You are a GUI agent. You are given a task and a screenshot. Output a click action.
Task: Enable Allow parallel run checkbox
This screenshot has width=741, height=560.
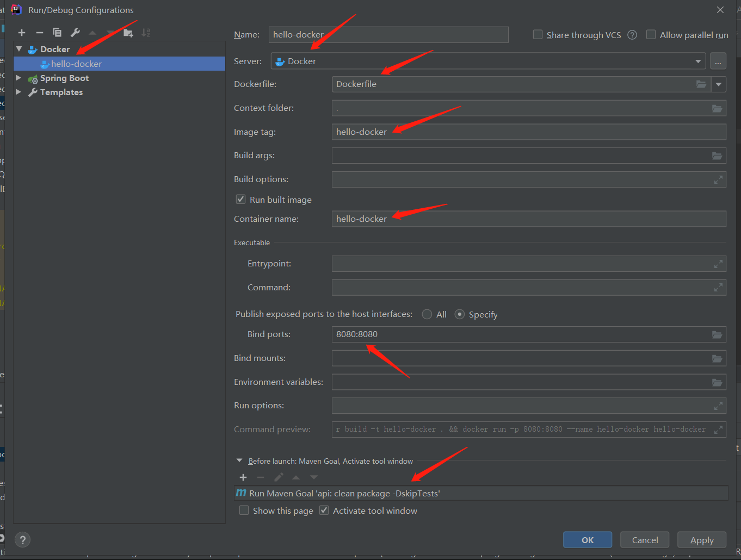[x=651, y=34]
